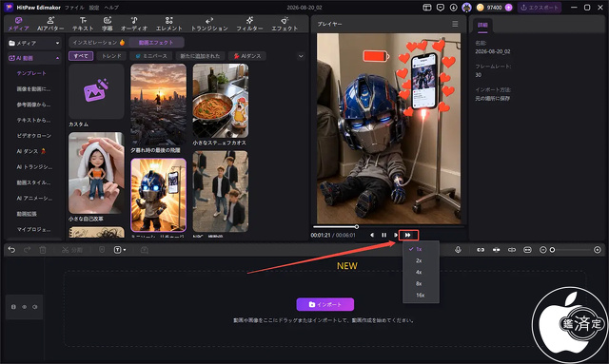The width and height of the screenshot is (609, 364).
Task: Switch to 動画エフェクト tab
Action: click(156, 43)
